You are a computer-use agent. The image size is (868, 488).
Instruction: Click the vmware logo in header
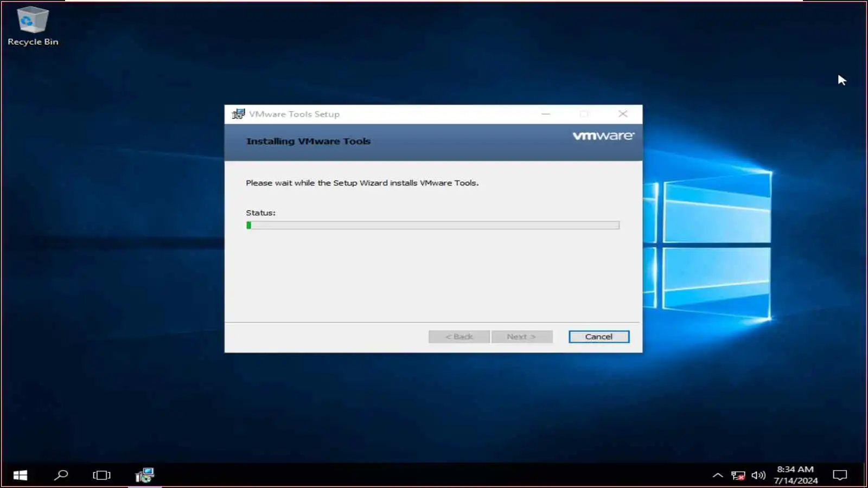pyautogui.click(x=603, y=136)
